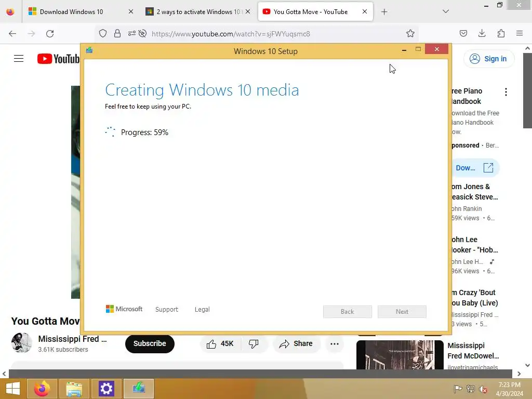Open the Pocket save icon
This screenshot has height=399, width=532.
click(463, 34)
